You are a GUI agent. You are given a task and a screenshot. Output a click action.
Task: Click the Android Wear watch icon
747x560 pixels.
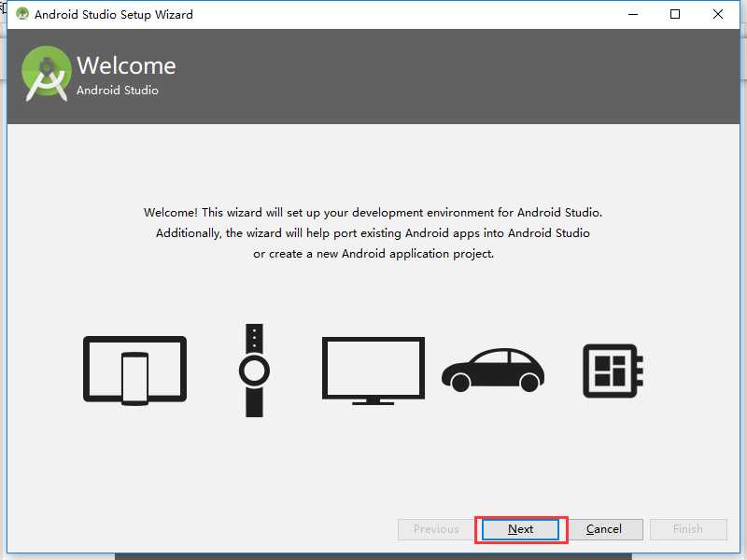[x=254, y=371]
